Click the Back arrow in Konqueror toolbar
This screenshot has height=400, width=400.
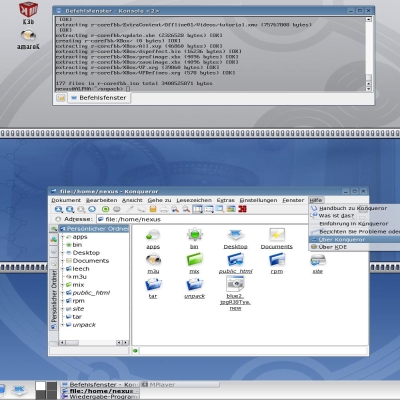[70, 209]
